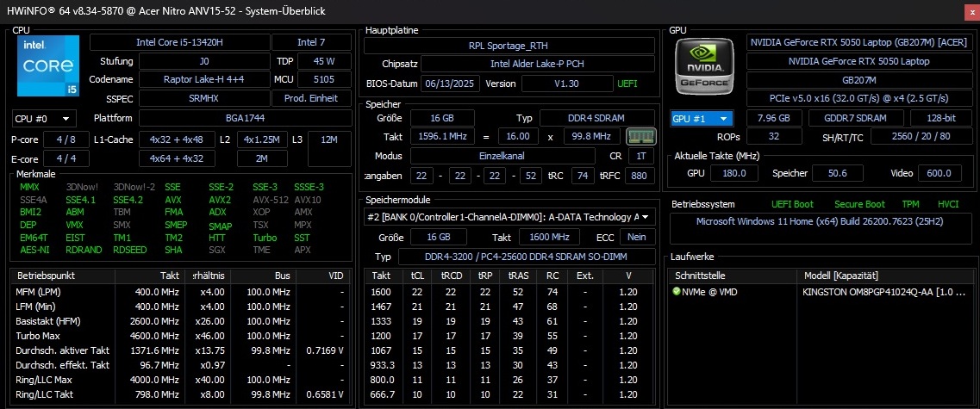Click the Intel Core i5-13420H name field

click(x=178, y=42)
